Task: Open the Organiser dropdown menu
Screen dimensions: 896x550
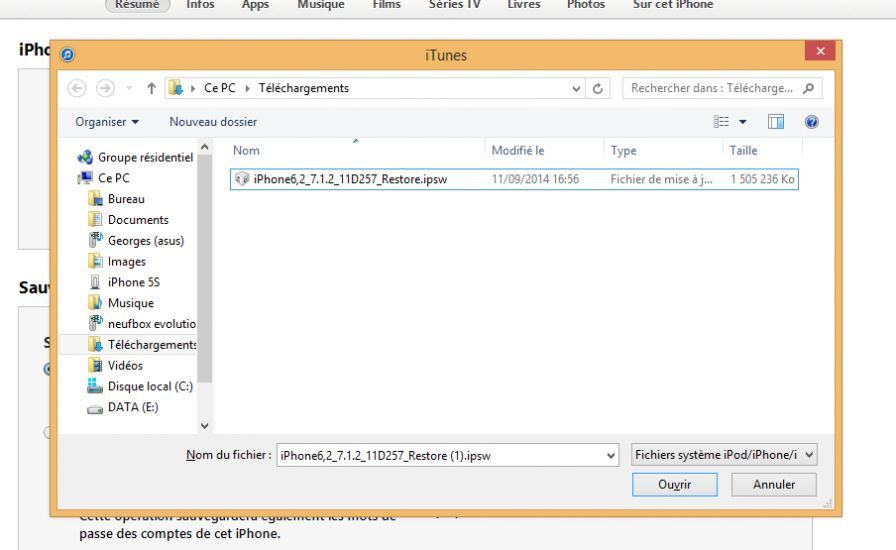Action: coord(107,122)
